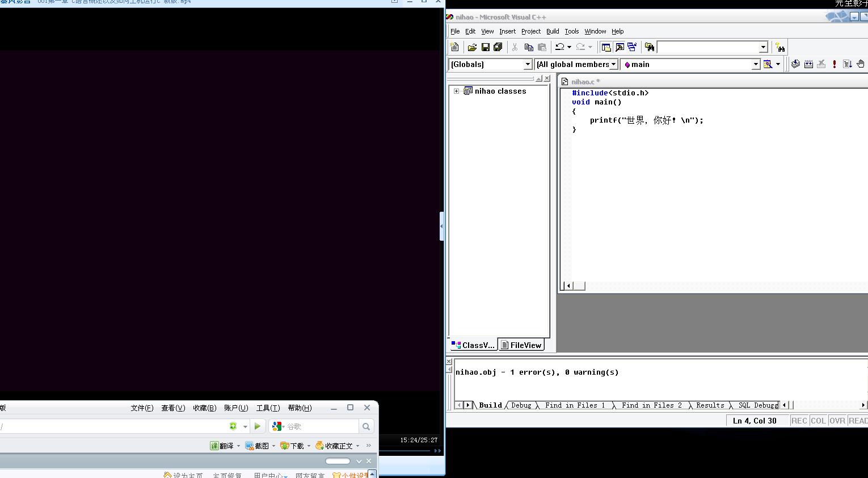Viewport: 868px width, 478px height.
Task: Save nihao.c with the floppy disk icon
Action: 485,47
